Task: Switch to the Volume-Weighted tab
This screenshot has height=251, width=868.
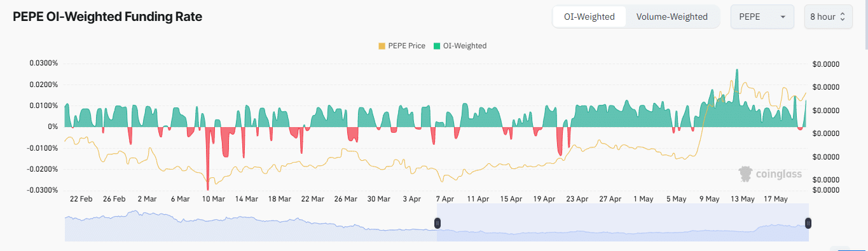Action: click(x=672, y=17)
